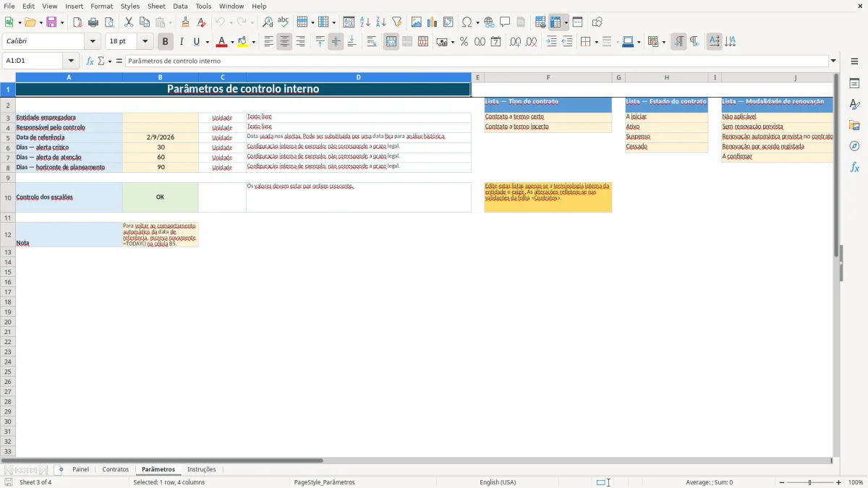Image resolution: width=868 pixels, height=488 pixels.
Task: Toggle Italic formatting
Action: pos(182,42)
